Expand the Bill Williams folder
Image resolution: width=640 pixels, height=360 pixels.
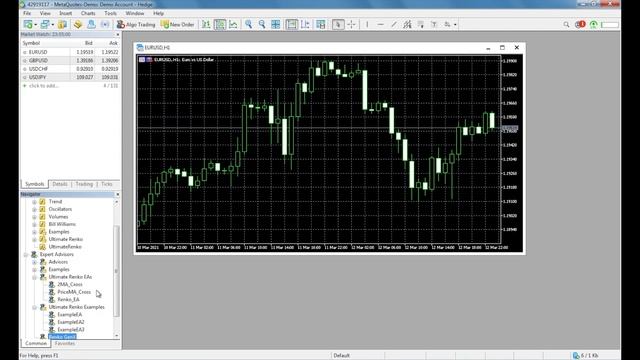click(34, 224)
